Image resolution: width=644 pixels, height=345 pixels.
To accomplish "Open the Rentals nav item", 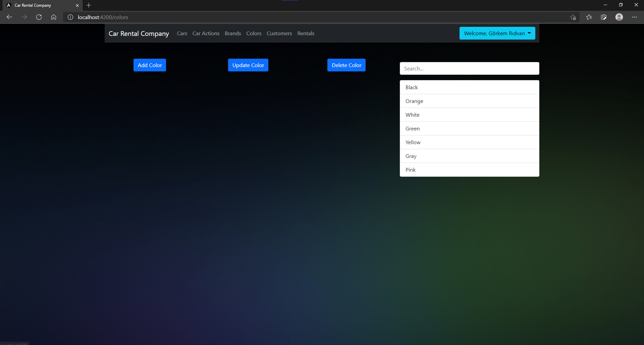I will (306, 34).
